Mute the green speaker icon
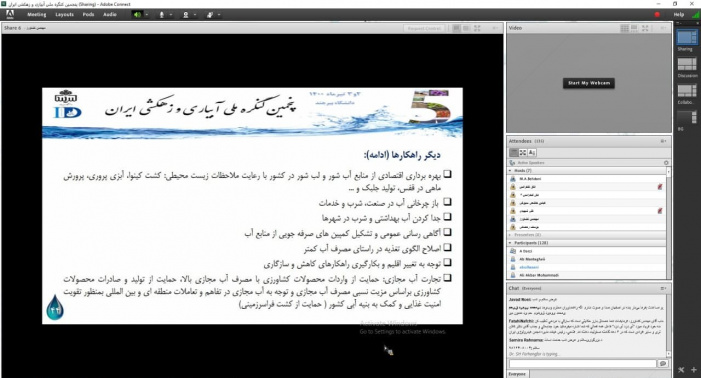 [x=137, y=15]
